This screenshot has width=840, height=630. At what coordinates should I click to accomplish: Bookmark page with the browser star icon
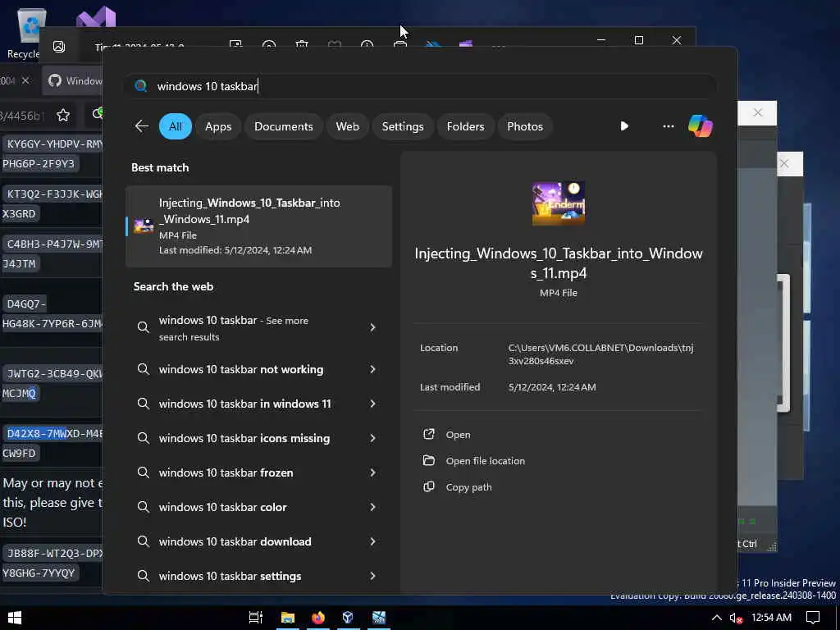(x=63, y=115)
